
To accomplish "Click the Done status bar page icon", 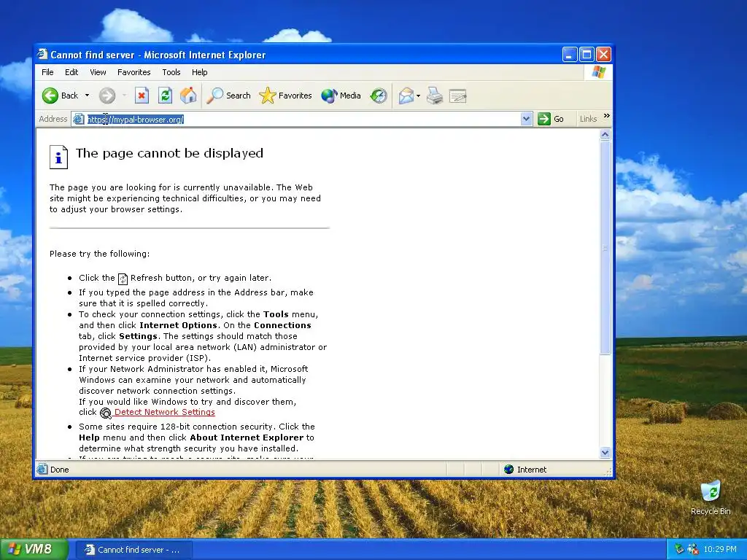I will pos(42,470).
